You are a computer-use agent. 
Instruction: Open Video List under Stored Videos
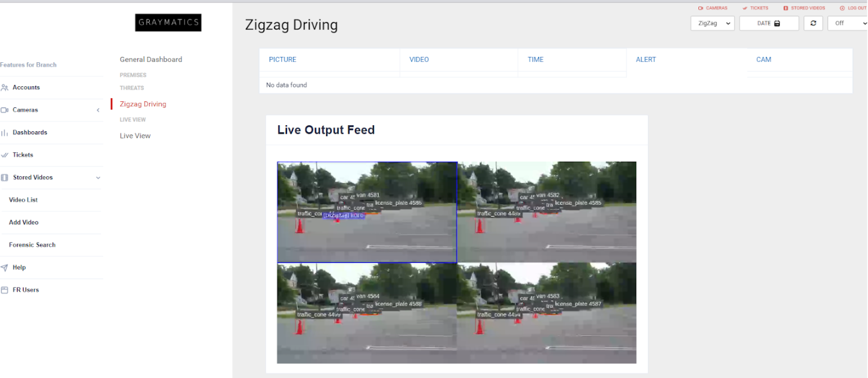coord(23,200)
